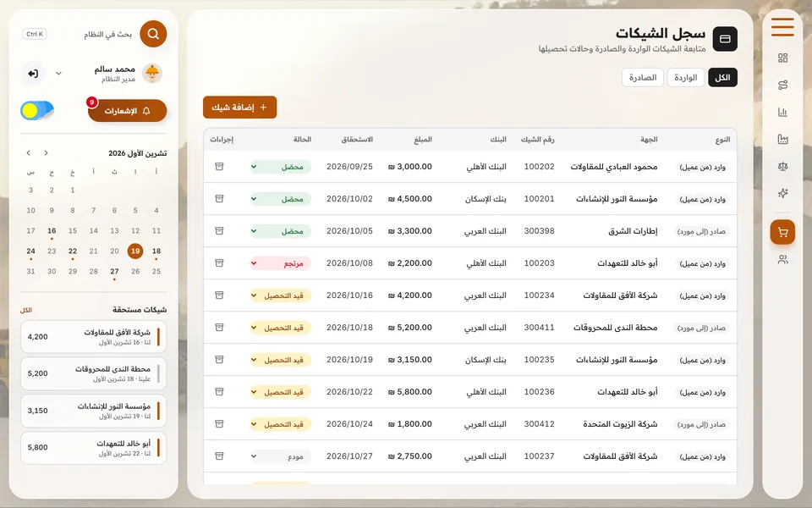Select day 16 in calendar
This screenshot has width=812, height=508.
click(52, 231)
